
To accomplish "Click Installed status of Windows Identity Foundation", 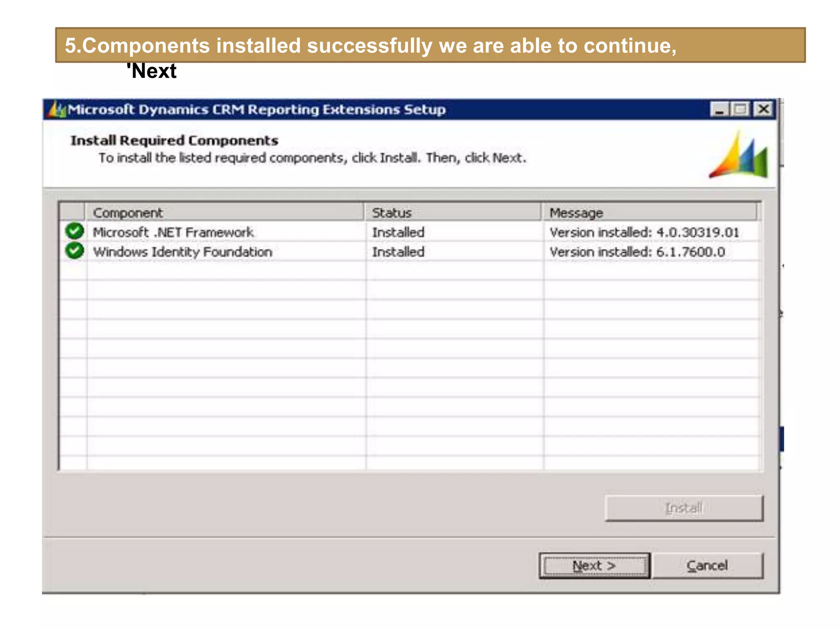I will coord(398,251).
